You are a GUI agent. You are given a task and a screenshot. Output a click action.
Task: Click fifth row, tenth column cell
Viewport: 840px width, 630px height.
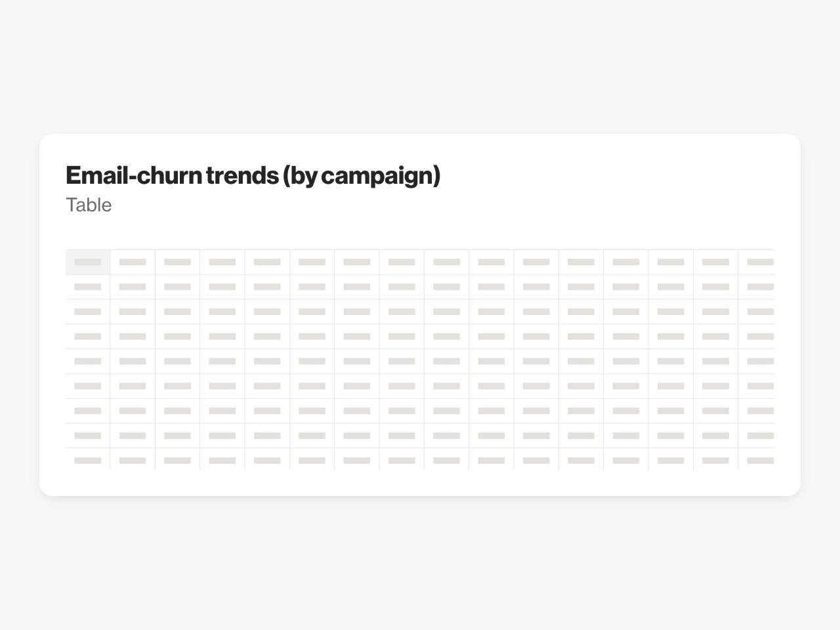492,362
